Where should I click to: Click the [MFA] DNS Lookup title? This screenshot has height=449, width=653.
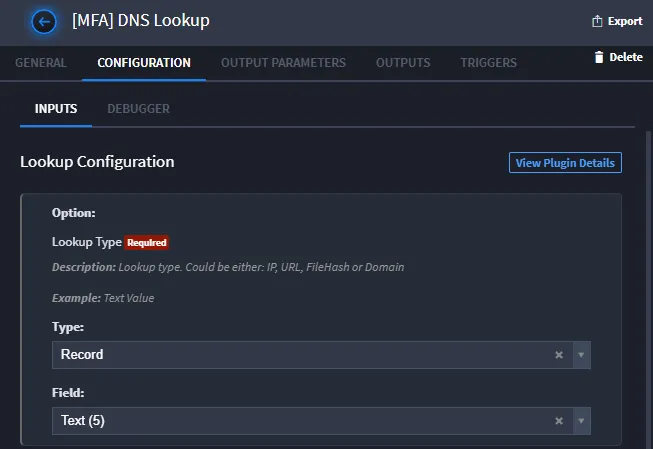tap(141, 20)
